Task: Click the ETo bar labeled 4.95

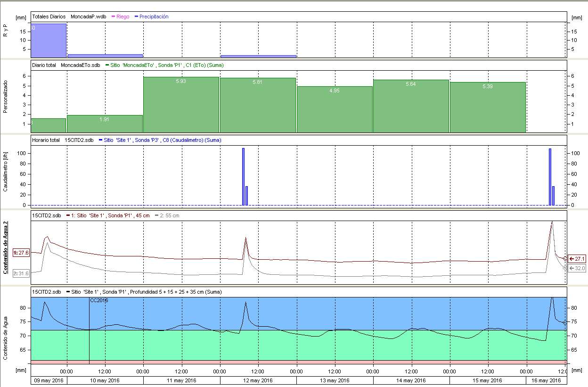Action: pos(335,109)
